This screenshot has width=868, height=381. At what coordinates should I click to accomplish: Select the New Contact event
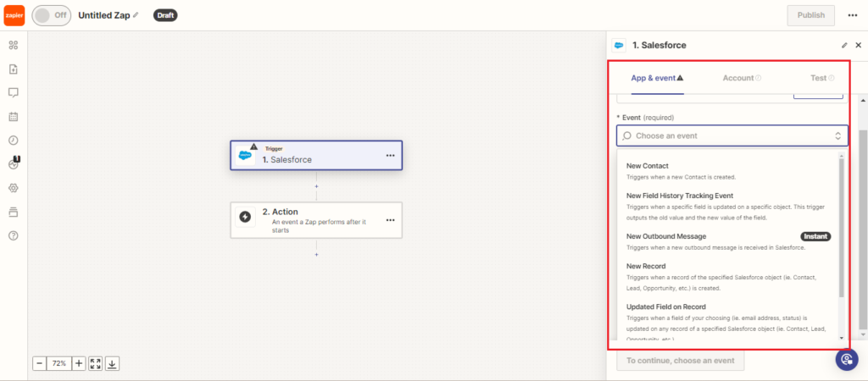pos(728,171)
